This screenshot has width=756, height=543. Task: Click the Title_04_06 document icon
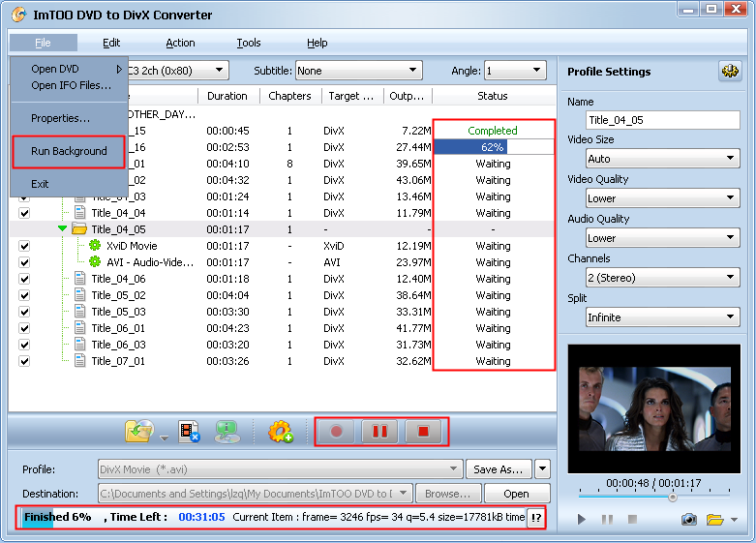coord(80,278)
